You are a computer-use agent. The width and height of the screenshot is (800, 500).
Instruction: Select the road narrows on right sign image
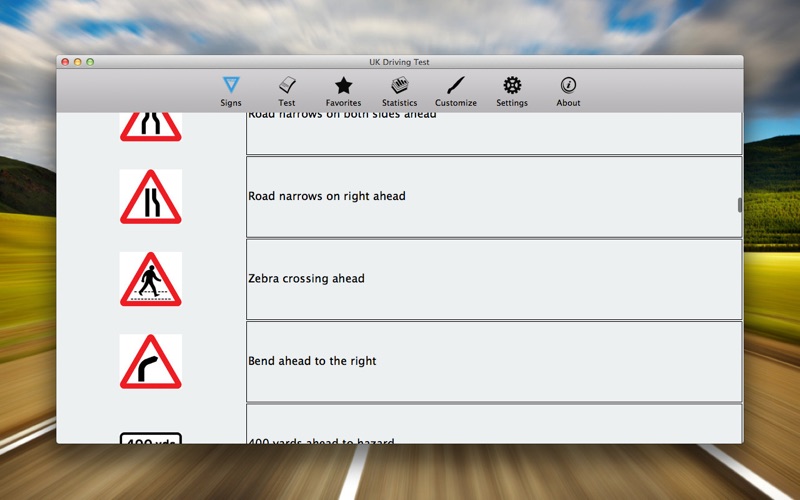(151, 197)
